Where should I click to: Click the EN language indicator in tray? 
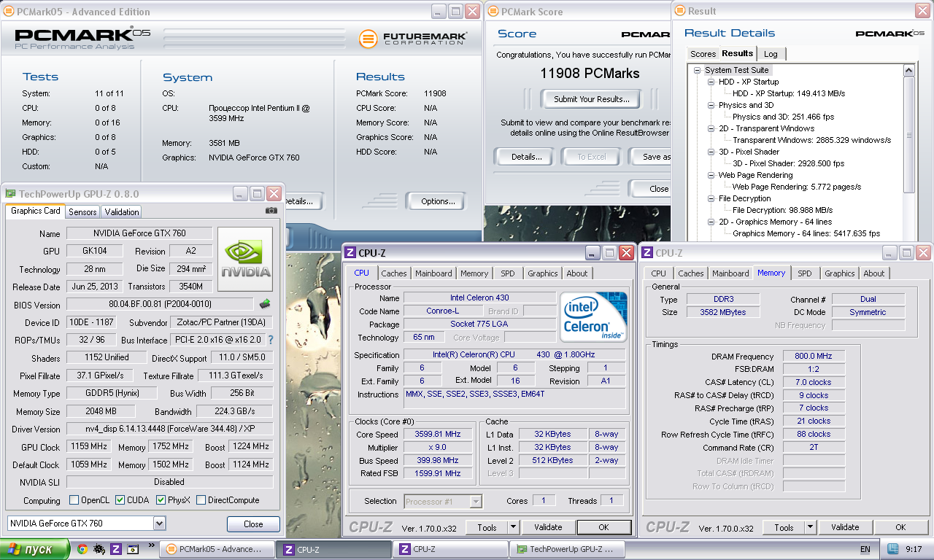(865, 549)
